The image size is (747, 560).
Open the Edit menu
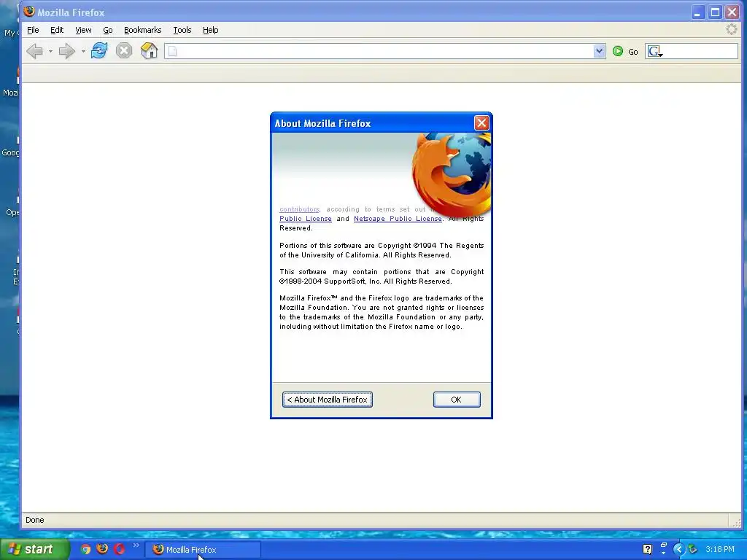pyautogui.click(x=57, y=30)
